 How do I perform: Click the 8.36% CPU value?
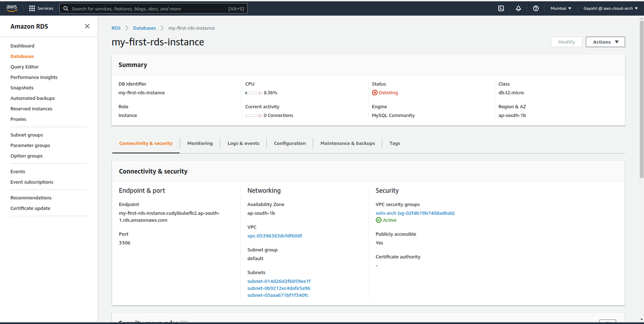pos(271,93)
